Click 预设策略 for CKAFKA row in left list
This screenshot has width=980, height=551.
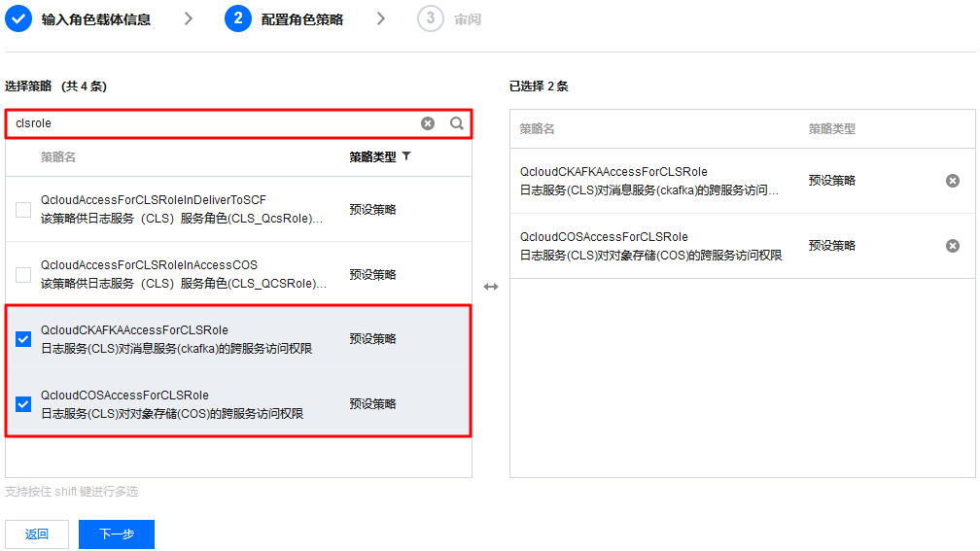(372, 338)
